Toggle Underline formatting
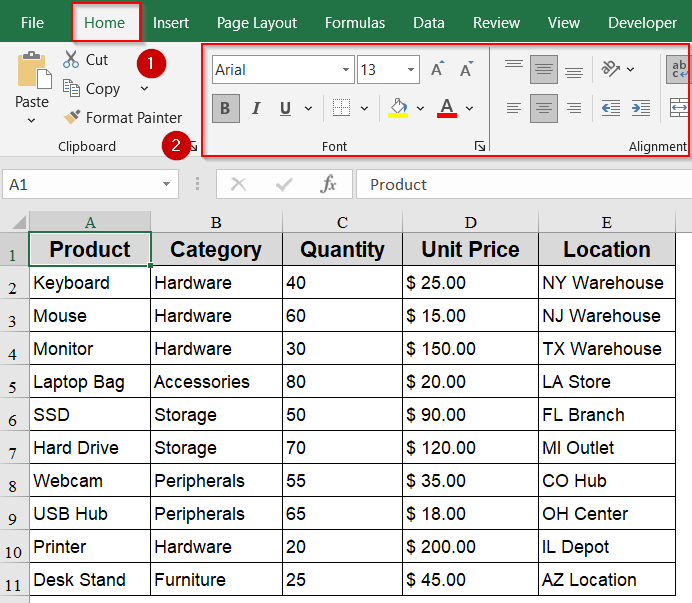Image resolution: width=692 pixels, height=603 pixels. coord(285,108)
